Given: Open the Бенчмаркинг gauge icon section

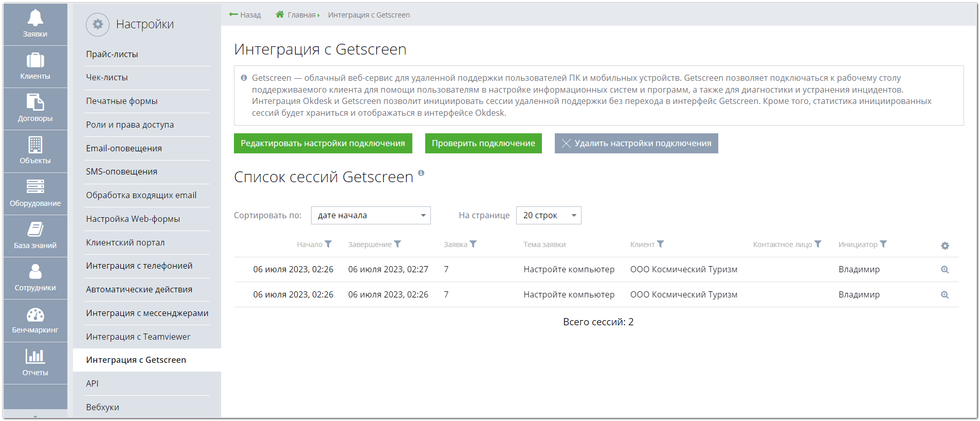Looking at the screenshot, I should click(x=35, y=320).
